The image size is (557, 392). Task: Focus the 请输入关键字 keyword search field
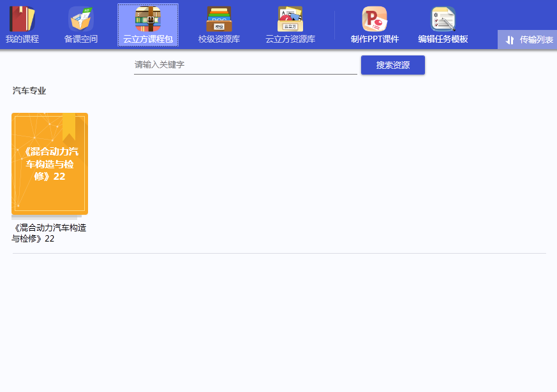245,65
